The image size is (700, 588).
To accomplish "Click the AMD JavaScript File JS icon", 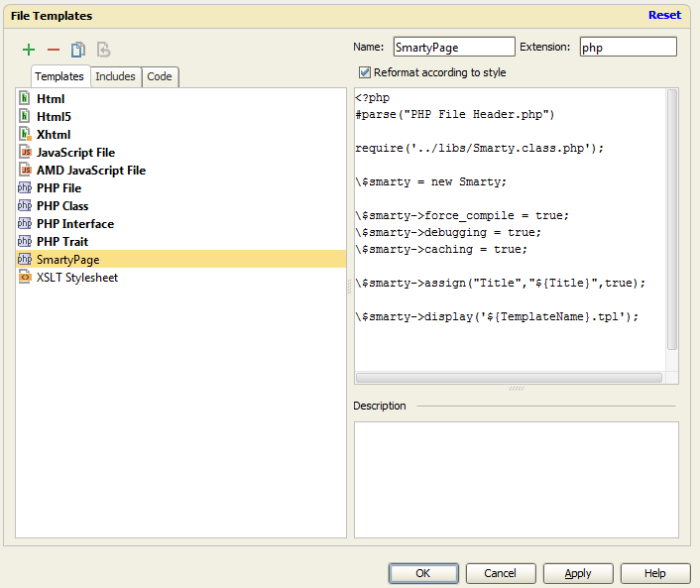I will [x=26, y=170].
